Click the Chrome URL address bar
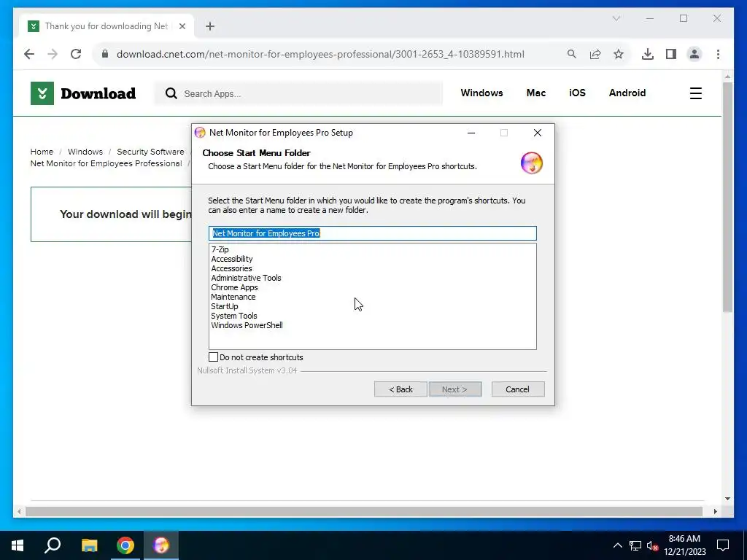 tap(321, 54)
